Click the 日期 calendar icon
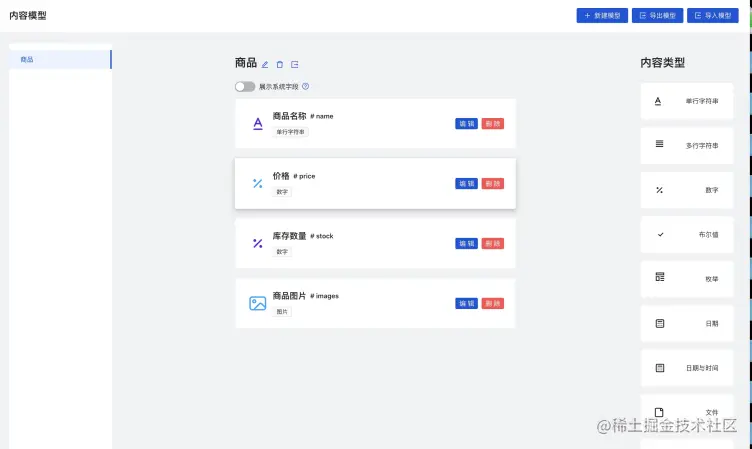 [x=660, y=323]
